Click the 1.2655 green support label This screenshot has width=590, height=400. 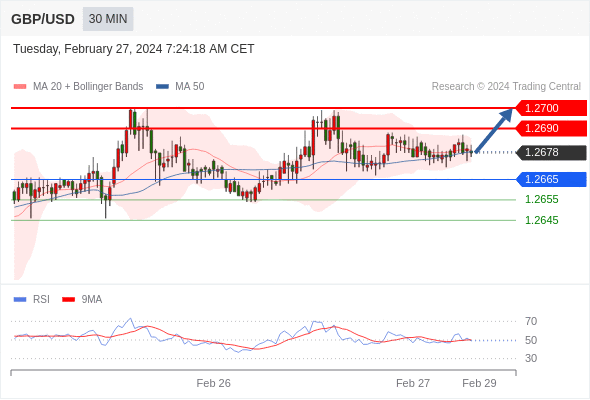coord(542,199)
